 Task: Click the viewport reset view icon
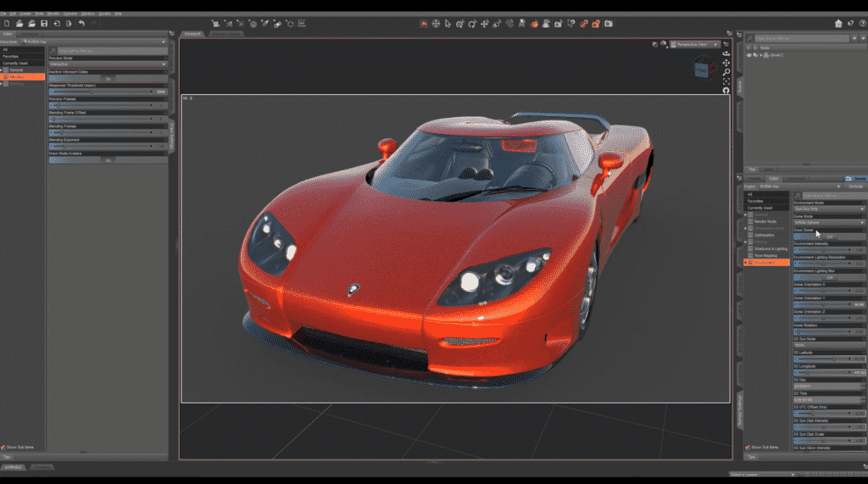(726, 91)
